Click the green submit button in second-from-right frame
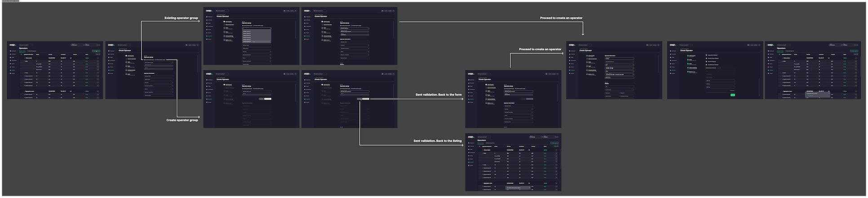The width and height of the screenshot is (868, 198). click(733, 95)
